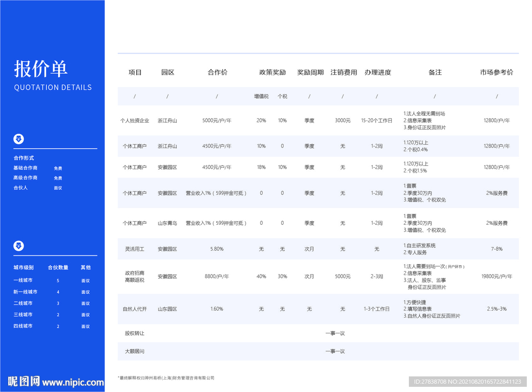Click the 大额居间 row label

135,352
